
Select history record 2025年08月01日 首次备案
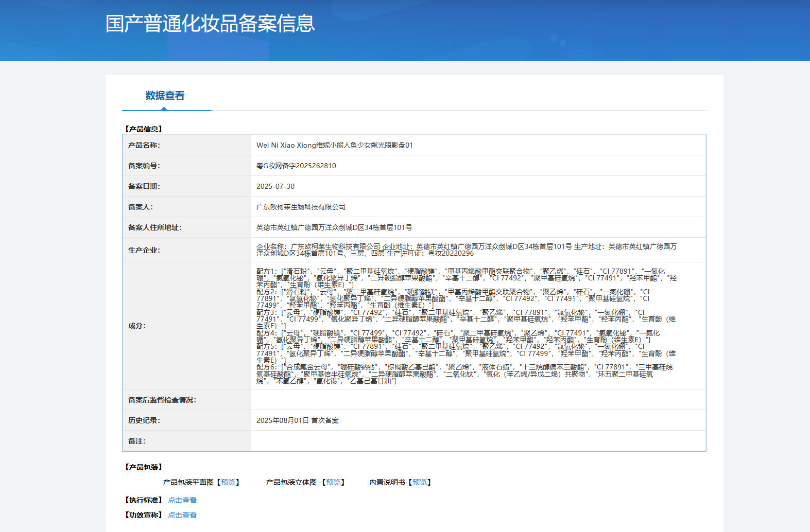(x=298, y=420)
